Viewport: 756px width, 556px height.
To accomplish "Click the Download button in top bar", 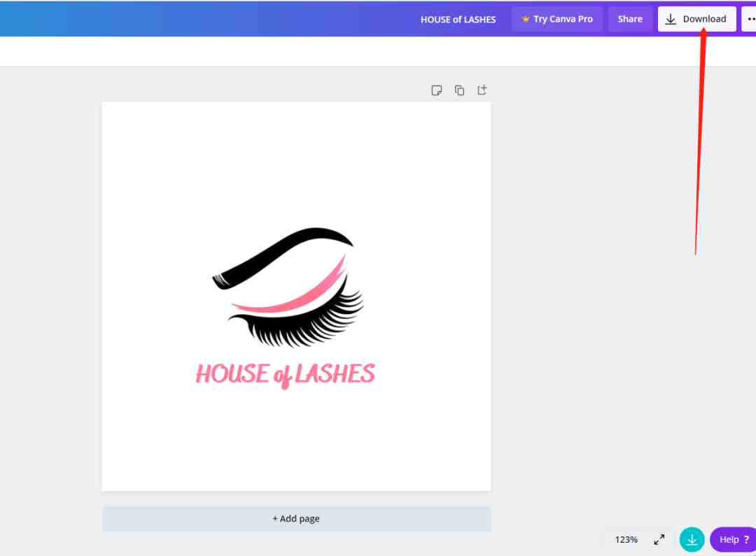I will [696, 20].
